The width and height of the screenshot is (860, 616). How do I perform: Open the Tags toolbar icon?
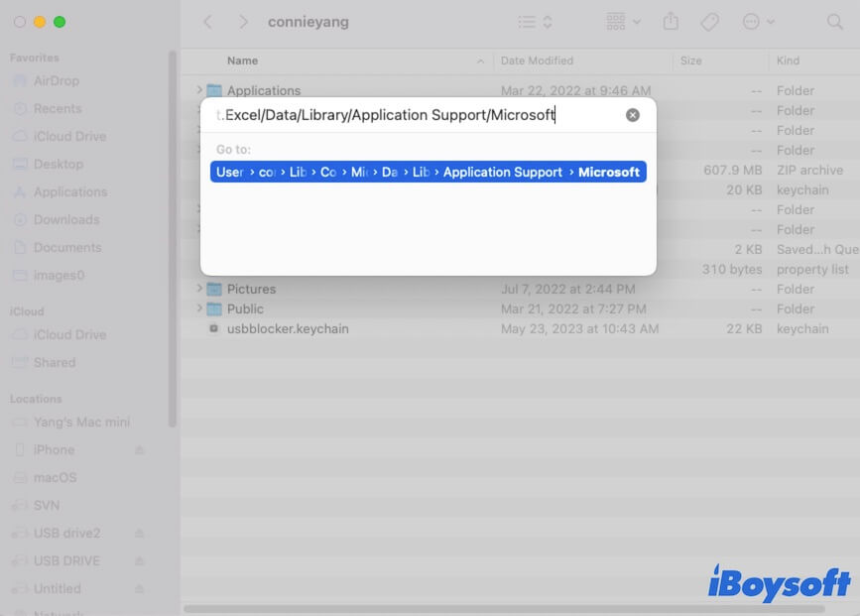(x=709, y=22)
